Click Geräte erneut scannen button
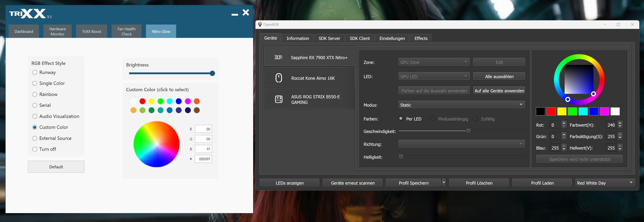Image resolution: width=644 pixels, height=222 pixels. (352, 183)
